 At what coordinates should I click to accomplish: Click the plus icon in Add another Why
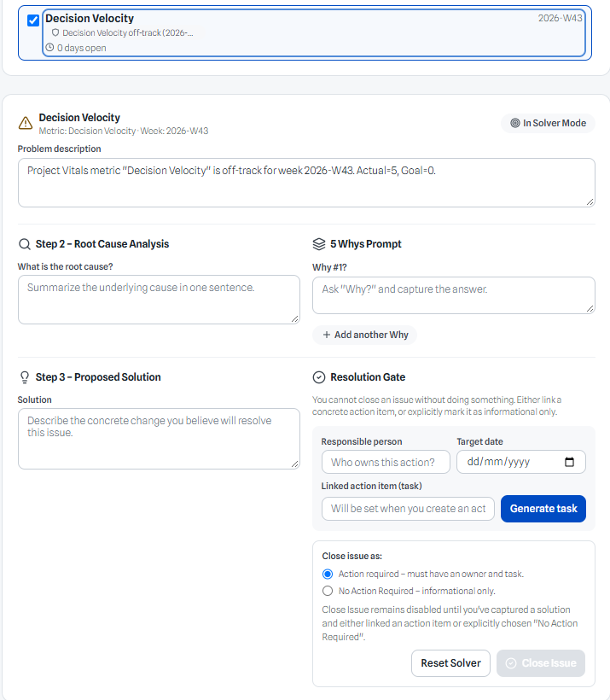[x=327, y=335]
